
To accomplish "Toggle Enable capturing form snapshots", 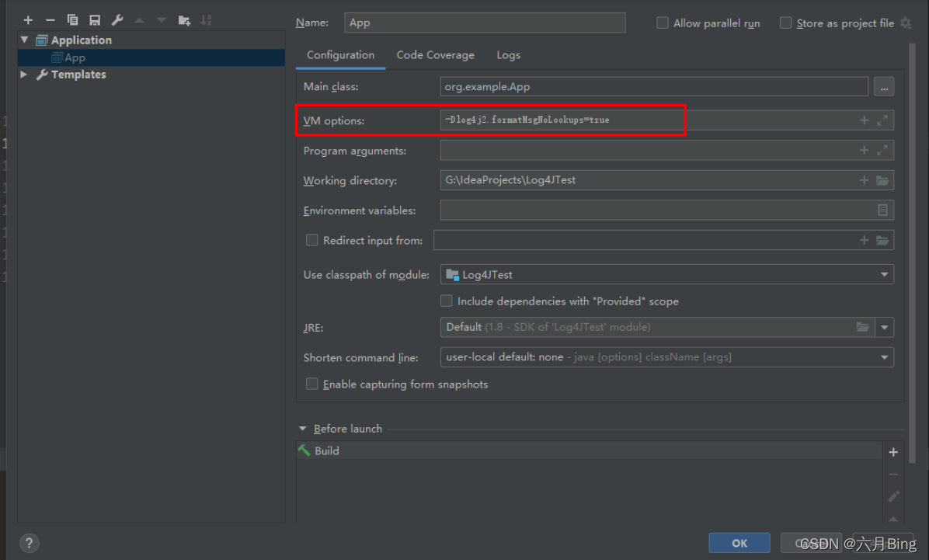I will pyautogui.click(x=311, y=384).
